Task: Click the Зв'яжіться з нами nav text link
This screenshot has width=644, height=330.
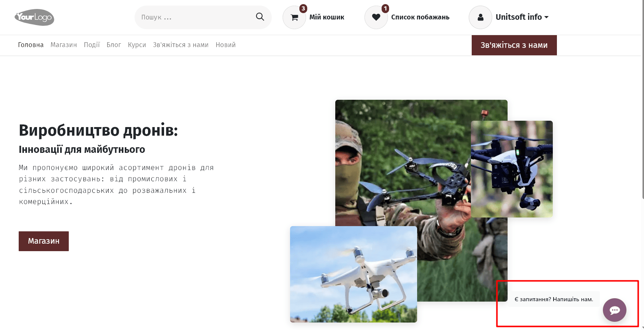Action: (181, 45)
